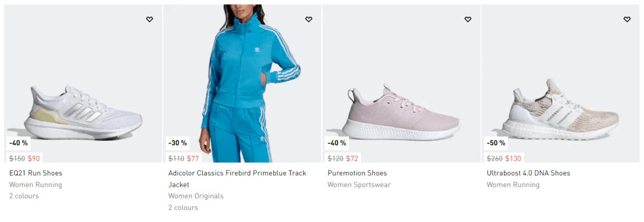
Task: Open the Ultraboost 4.0 DNA Shoes title
Action: click(x=528, y=173)
